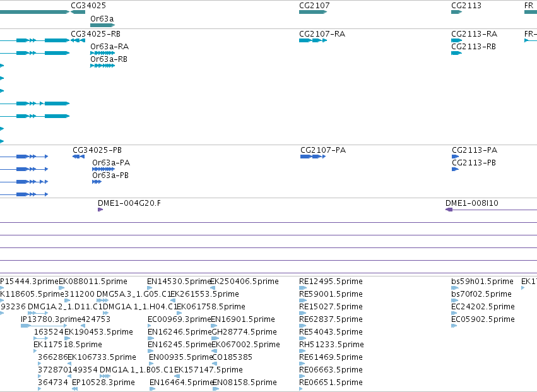
Task: Select the Or63a-PB protein label
Action: [110, 175]
